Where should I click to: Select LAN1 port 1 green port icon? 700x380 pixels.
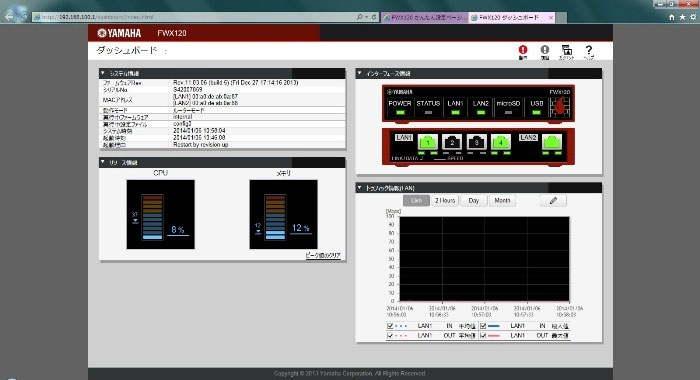point(428,142)
